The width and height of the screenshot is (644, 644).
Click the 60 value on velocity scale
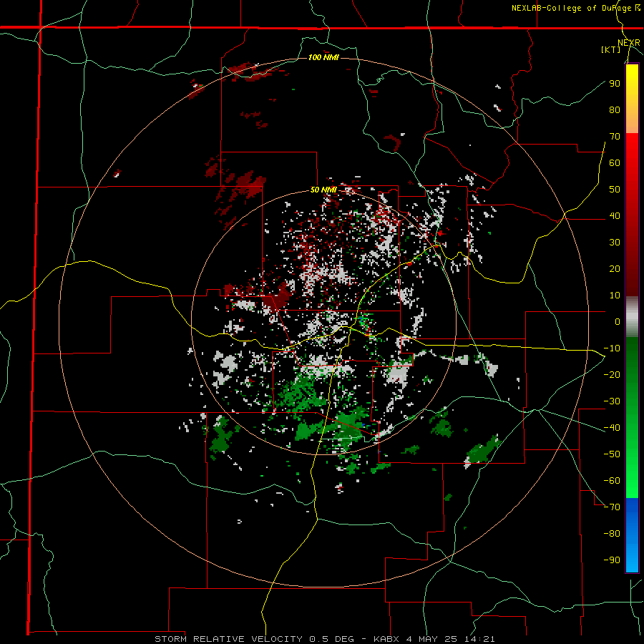tap(615, 162)
